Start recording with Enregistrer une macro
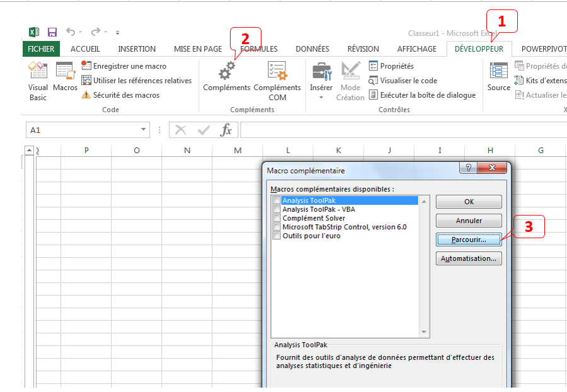The width and height of the screenshot is (567, 392). [124, 66]
